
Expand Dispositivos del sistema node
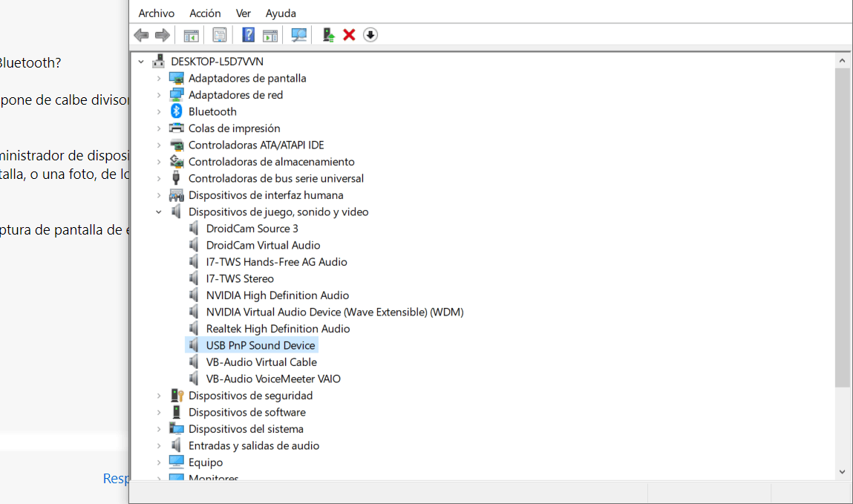coord(159,430)
